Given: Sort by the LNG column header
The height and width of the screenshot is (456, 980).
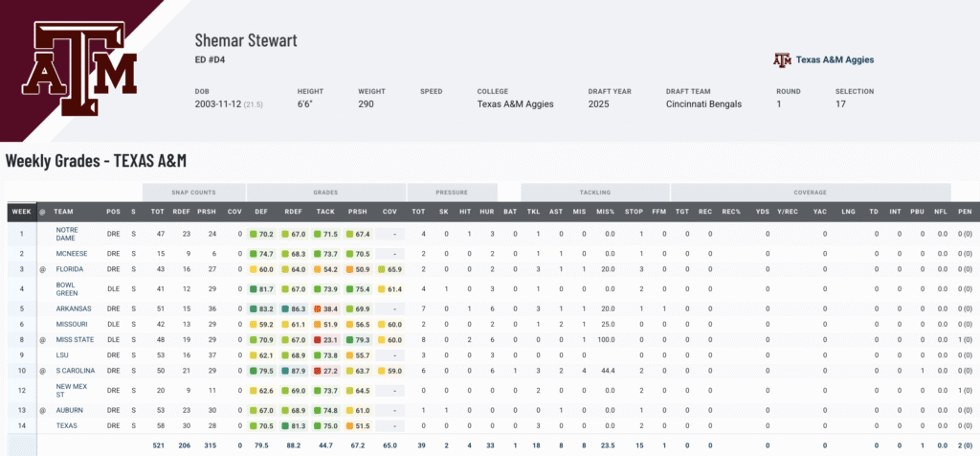Looking at the screenshot, I should (848, 212).
